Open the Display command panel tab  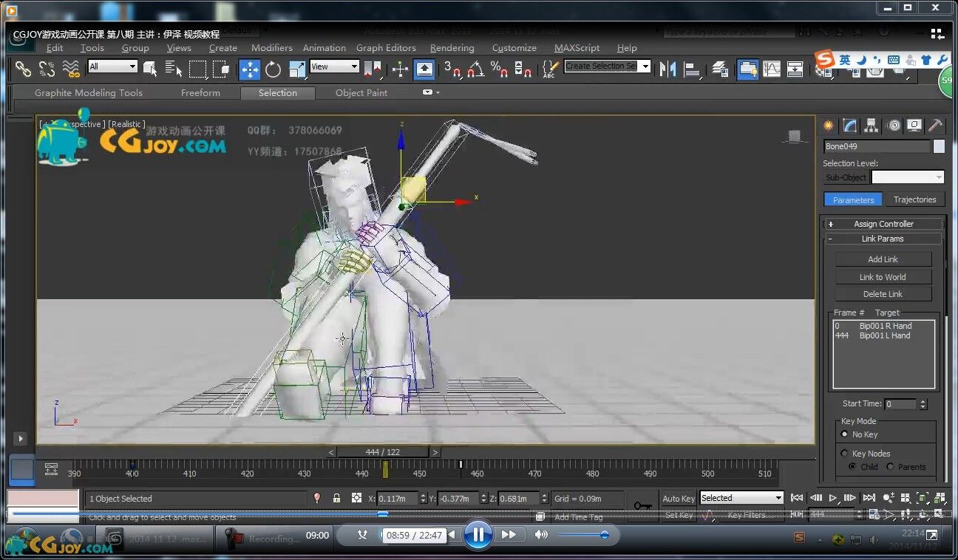(x=914, y=125)
